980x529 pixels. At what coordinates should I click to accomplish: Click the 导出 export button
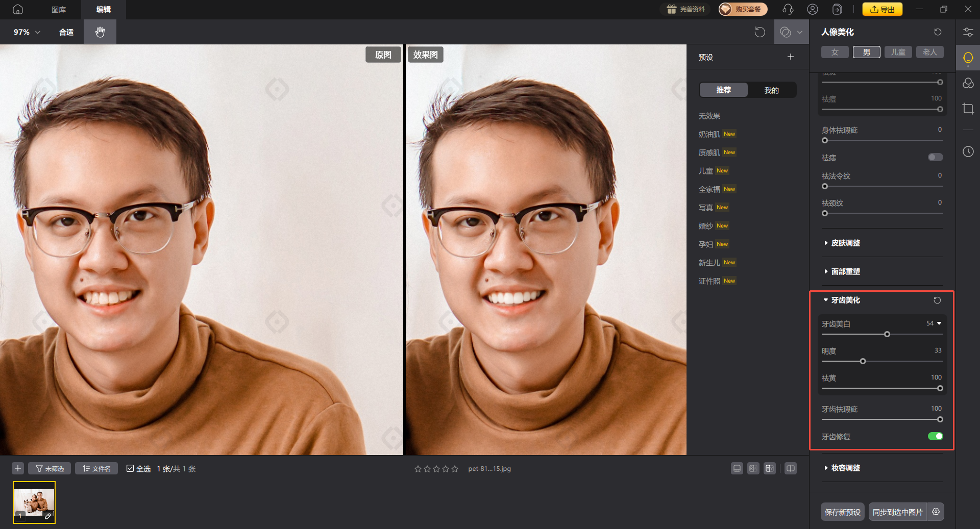882,9
